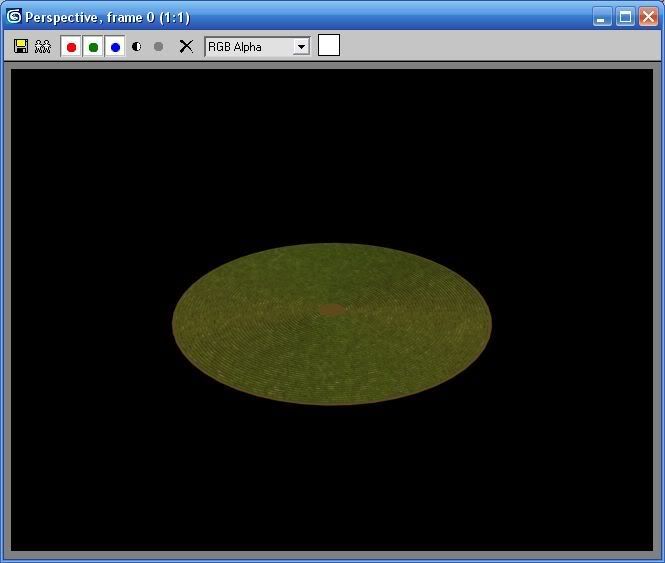Toggle the red channel display

click(x=71, y=47)
